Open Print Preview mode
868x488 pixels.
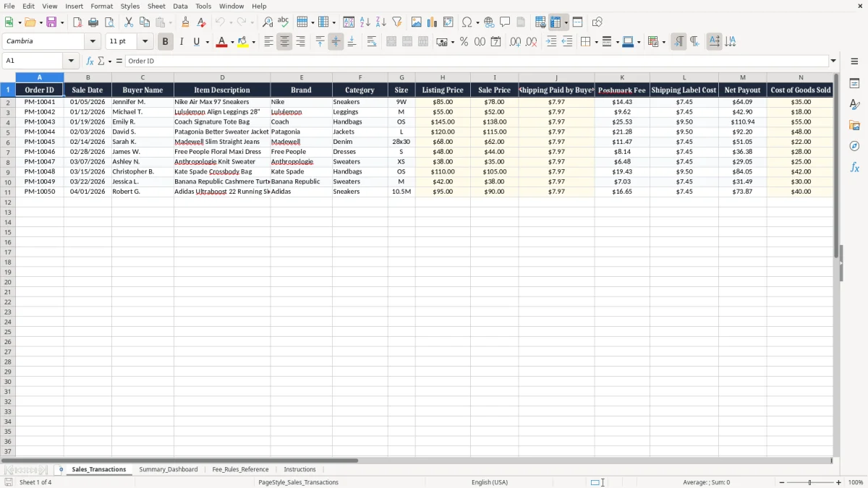coord(109,22)
